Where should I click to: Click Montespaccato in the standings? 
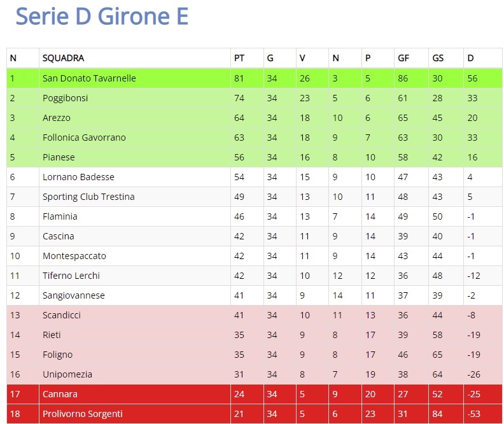(74, 256)
